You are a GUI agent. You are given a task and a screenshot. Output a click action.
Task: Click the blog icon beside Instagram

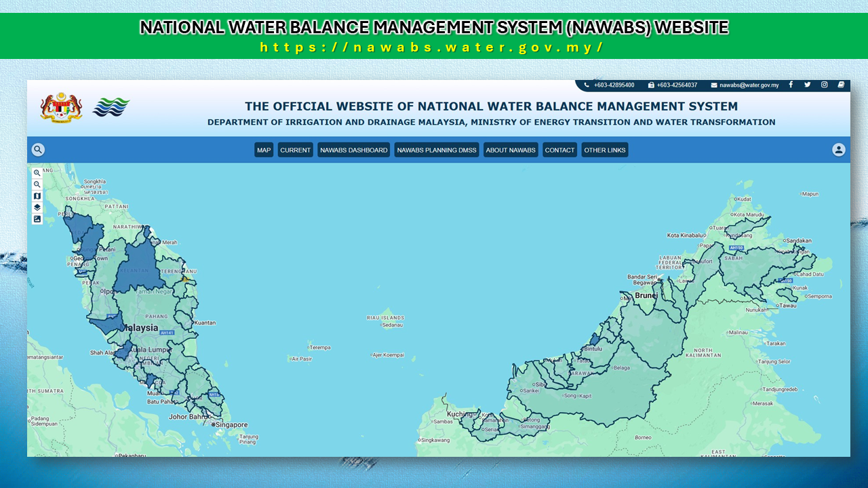(x=840, y=85)
